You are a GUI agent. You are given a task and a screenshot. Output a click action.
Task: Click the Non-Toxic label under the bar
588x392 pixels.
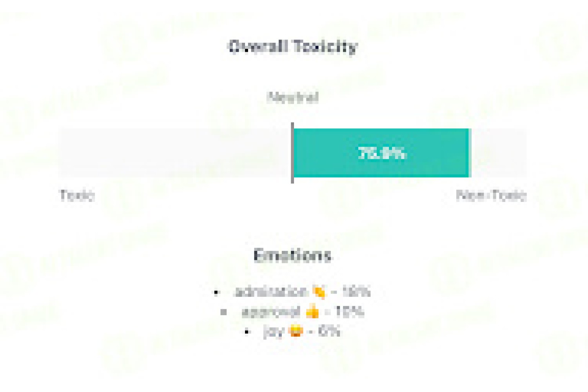coord(492,195)
